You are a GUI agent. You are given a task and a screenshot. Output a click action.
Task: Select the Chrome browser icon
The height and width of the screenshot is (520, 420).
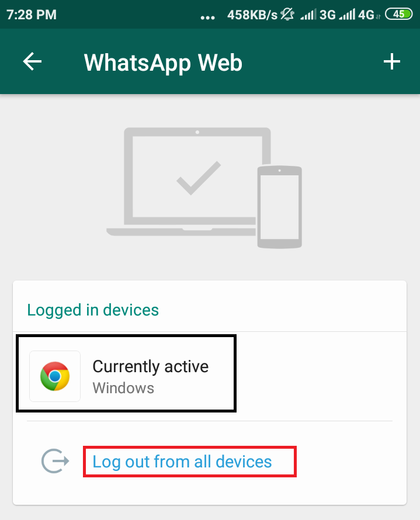55,376
